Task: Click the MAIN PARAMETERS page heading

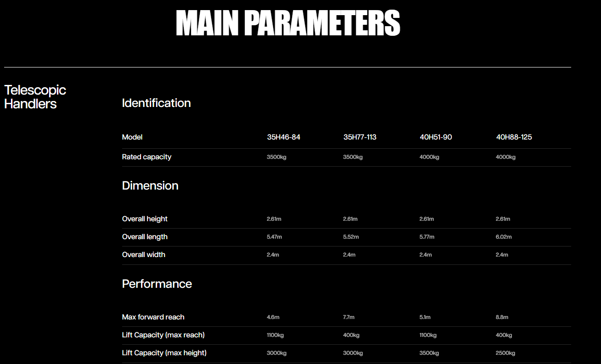Action: pos(288,23)
